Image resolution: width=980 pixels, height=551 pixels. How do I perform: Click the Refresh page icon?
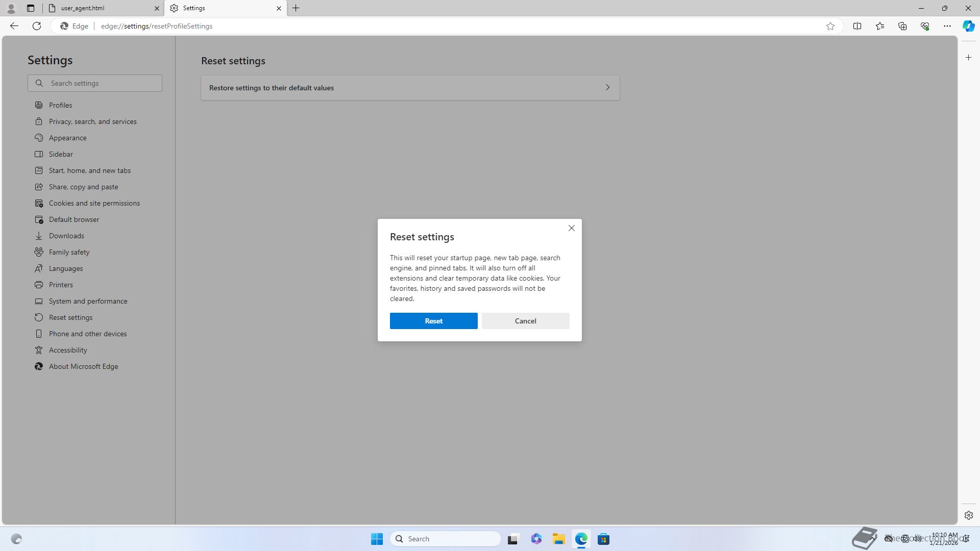click(37, 26)
